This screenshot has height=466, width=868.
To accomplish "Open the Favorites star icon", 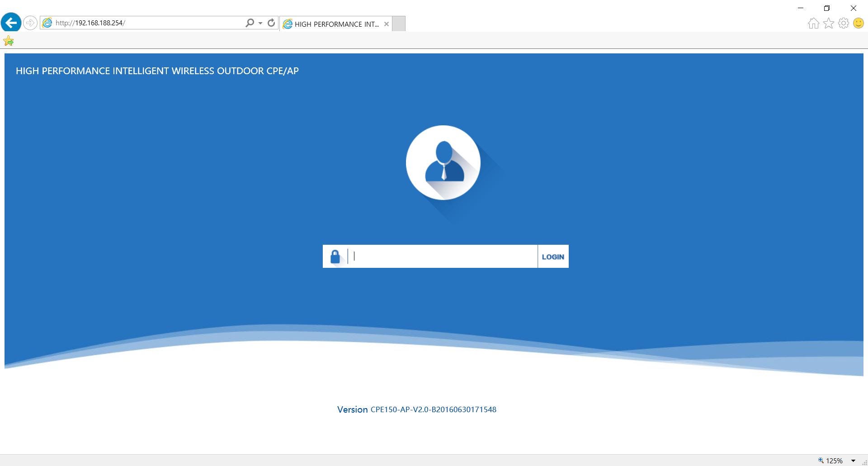I will [829, 23].
